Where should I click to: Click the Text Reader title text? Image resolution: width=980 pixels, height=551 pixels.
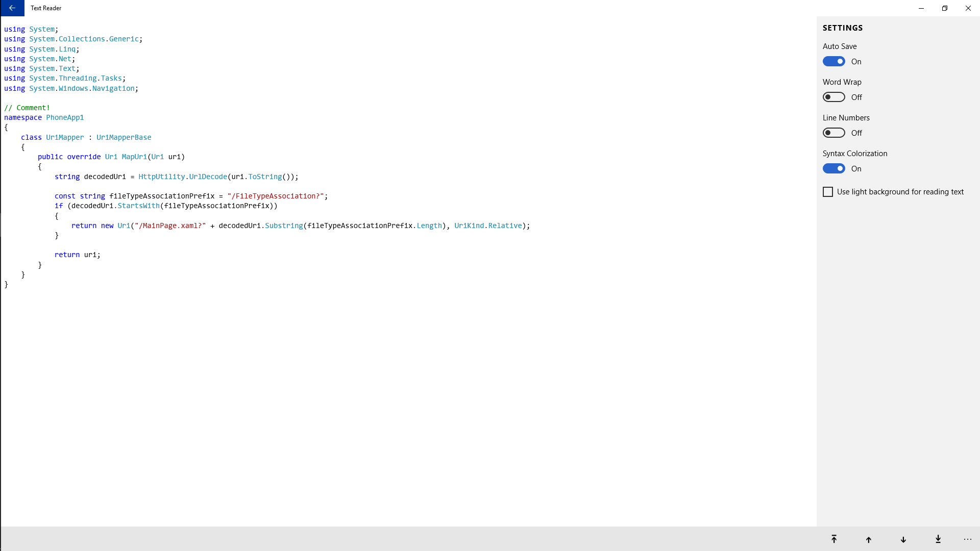pyautogui.click(x=46, y=8)
